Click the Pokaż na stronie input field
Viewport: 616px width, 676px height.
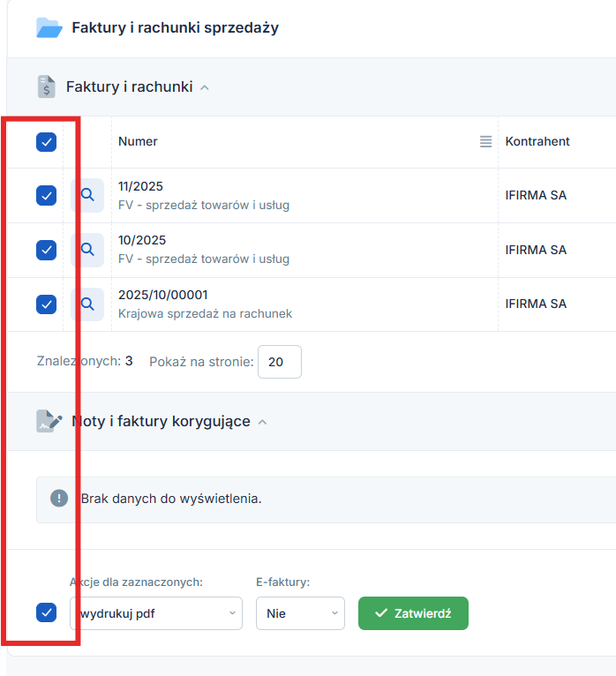pyautogui.click(x=279, y=362)
